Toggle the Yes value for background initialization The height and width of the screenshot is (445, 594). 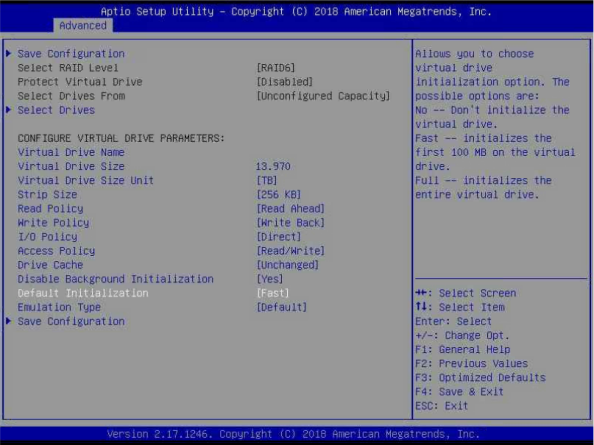pos(270,279)
